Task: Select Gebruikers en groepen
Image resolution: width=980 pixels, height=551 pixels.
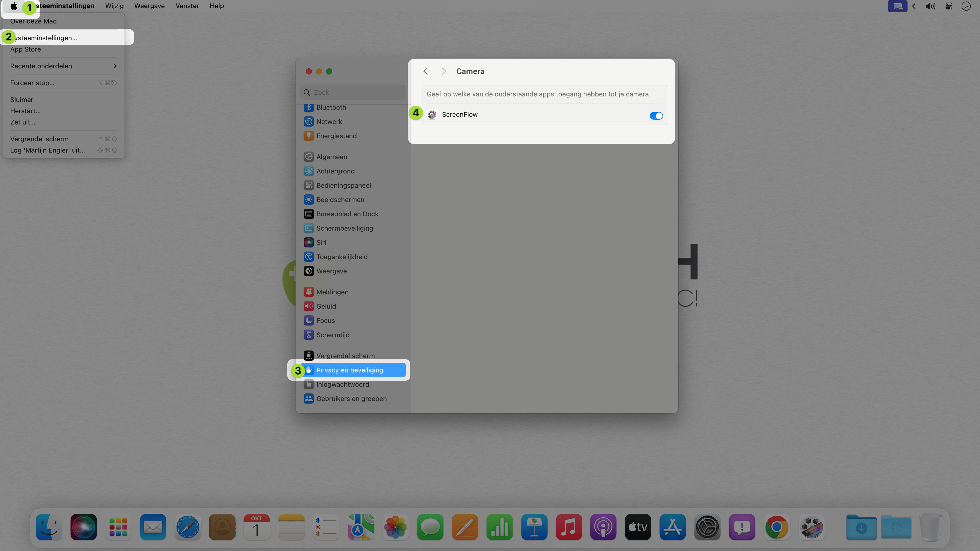Action: (x=353, y=399)
